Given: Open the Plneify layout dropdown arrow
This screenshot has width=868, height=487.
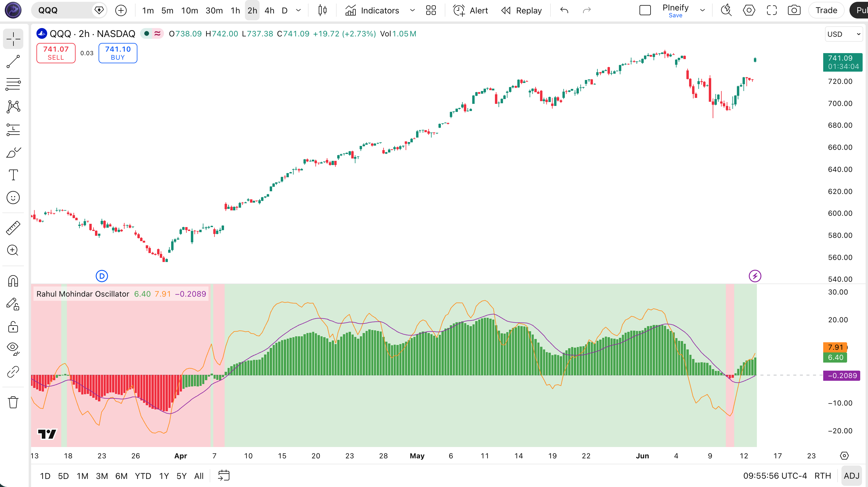Looking at the screenshot, I should pos(703,10).
